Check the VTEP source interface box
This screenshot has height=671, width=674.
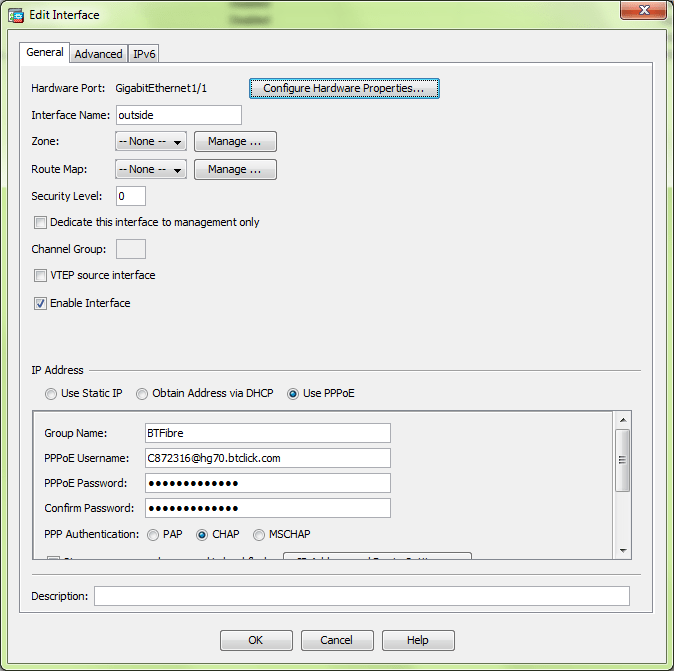click(41, 275)
